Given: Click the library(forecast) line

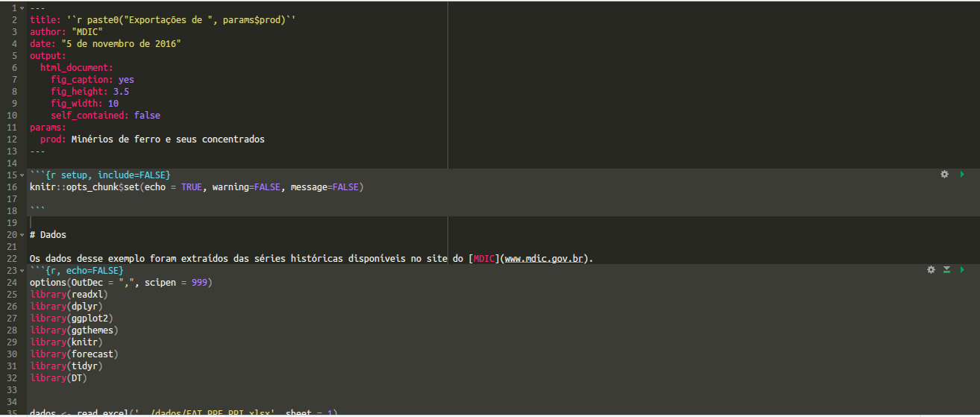Looking at the screenshot, I should pos(74,354).
